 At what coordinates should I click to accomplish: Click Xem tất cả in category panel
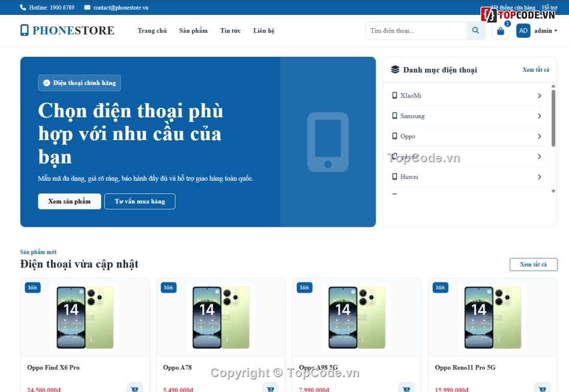coord(536,69)
